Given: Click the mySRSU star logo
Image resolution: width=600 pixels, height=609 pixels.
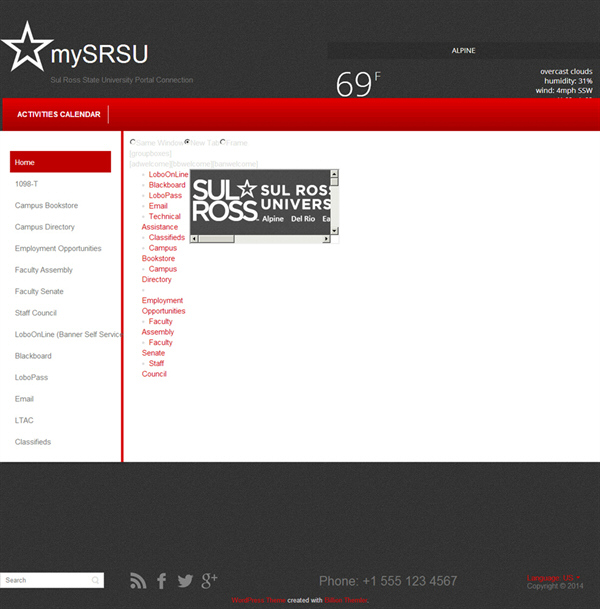Looking at the screenshot, I should tap(27, 48).
